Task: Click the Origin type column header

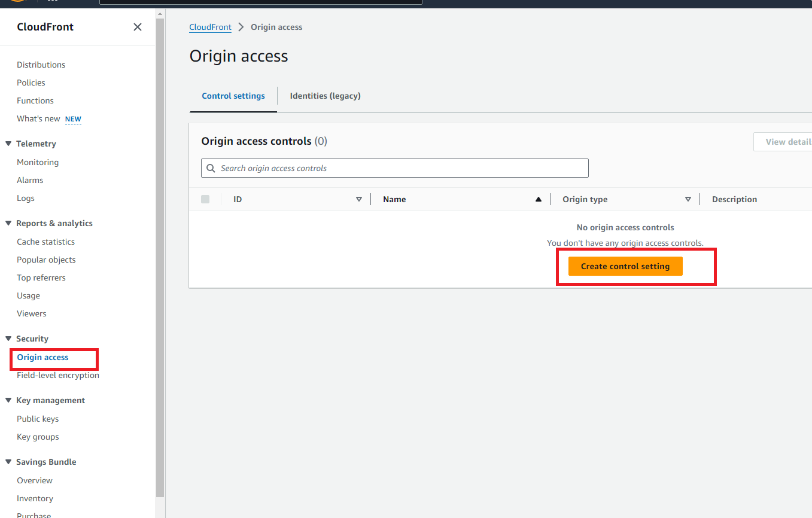Action: (585, 199)
